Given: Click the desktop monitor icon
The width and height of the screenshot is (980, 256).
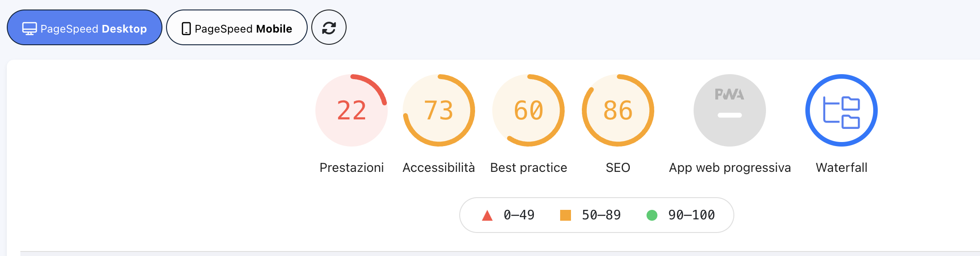Looking at the screenshot, I should [29, 28].
